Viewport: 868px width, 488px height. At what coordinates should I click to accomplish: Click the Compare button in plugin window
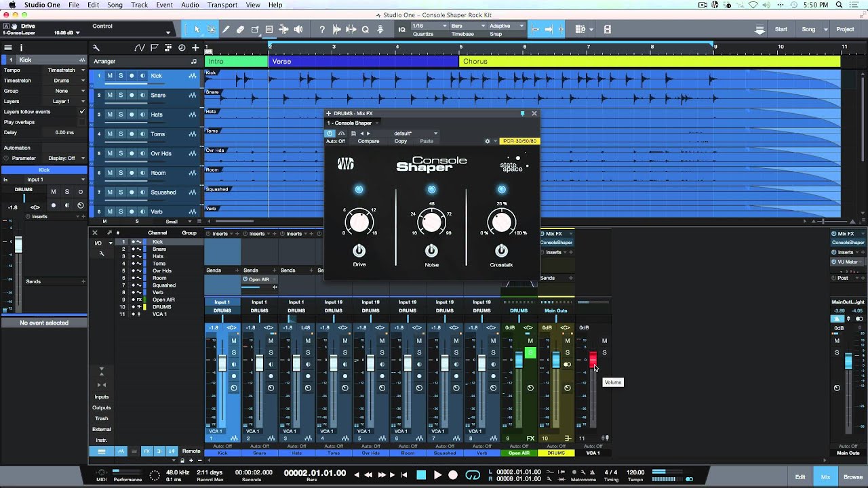pyautogui.click(x=368, y=141)
